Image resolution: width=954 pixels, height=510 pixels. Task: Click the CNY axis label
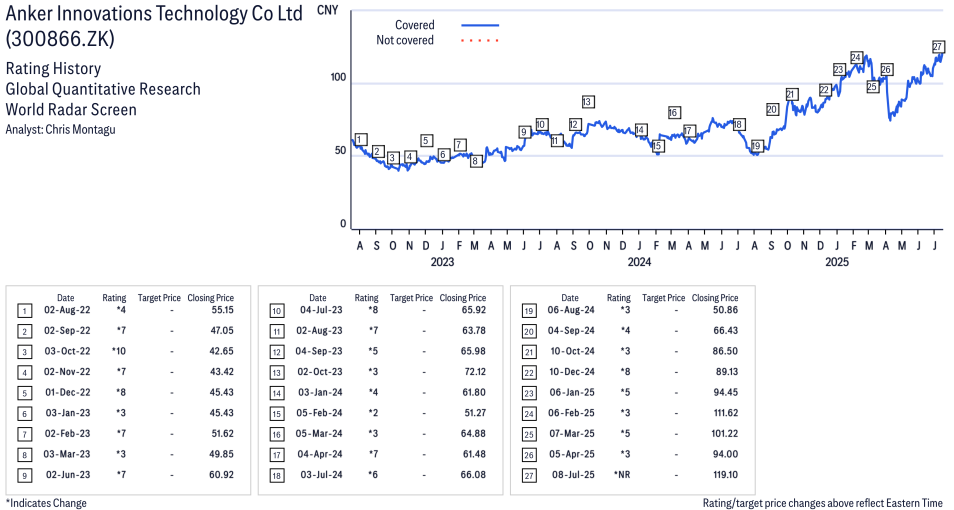[327, 10]
